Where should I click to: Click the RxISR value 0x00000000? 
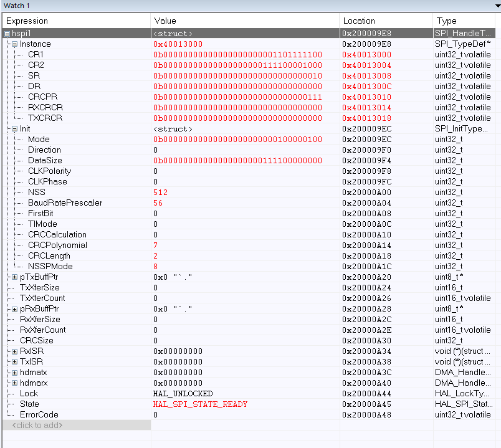[x=178, y=351]
